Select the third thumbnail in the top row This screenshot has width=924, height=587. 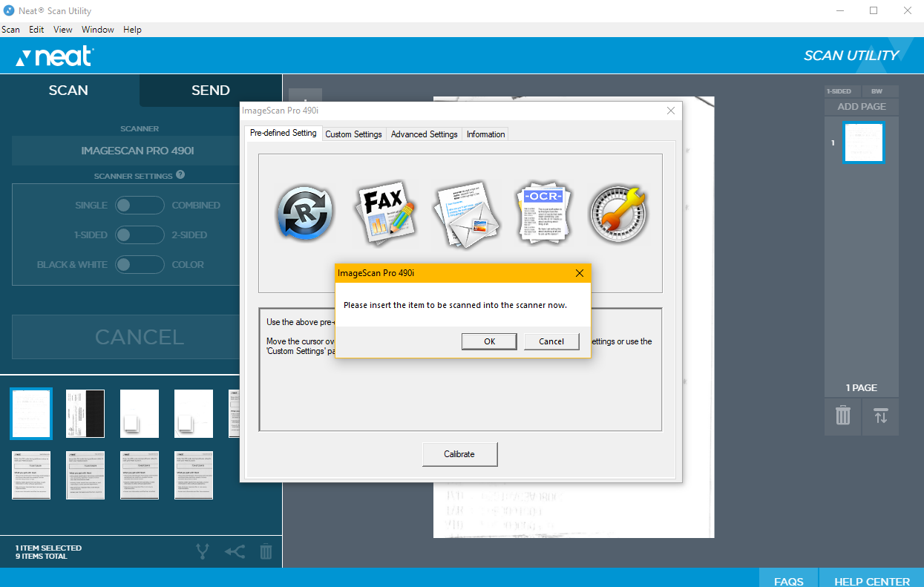coord(140,413)
